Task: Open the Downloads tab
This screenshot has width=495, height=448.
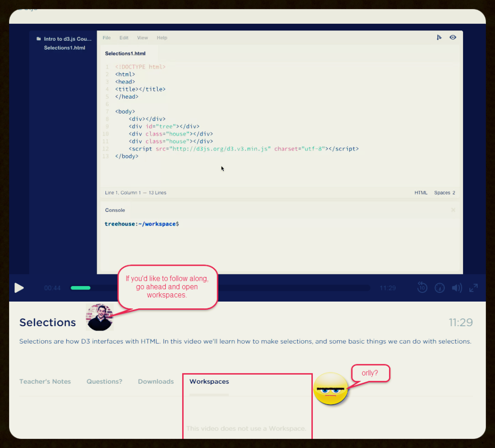Action: pyautogui.click(x=156, y=381)
